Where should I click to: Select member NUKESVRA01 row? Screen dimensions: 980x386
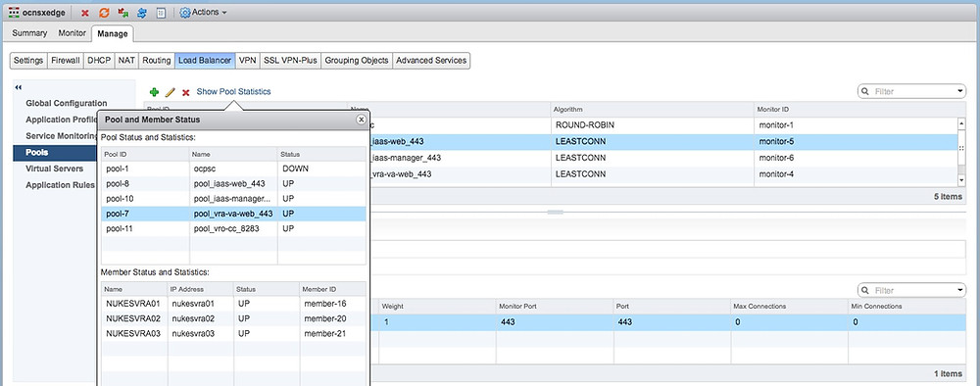(234, 304)
